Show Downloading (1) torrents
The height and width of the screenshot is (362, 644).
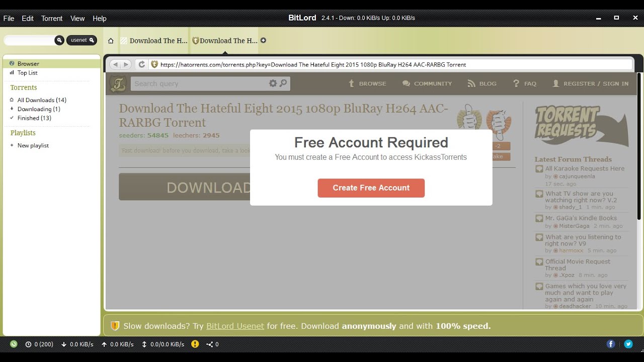click(39, 109)
